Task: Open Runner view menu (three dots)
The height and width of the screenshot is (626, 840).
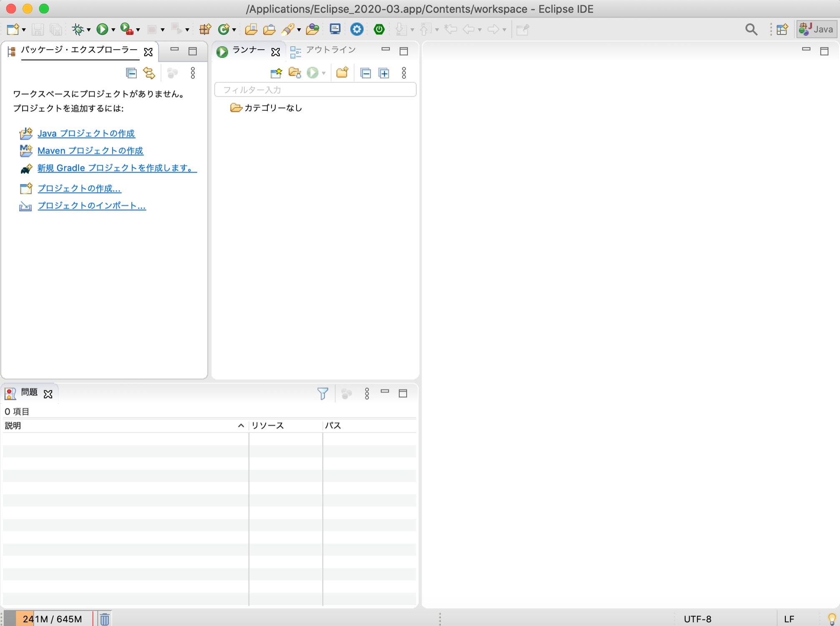Action: (404, 73)
